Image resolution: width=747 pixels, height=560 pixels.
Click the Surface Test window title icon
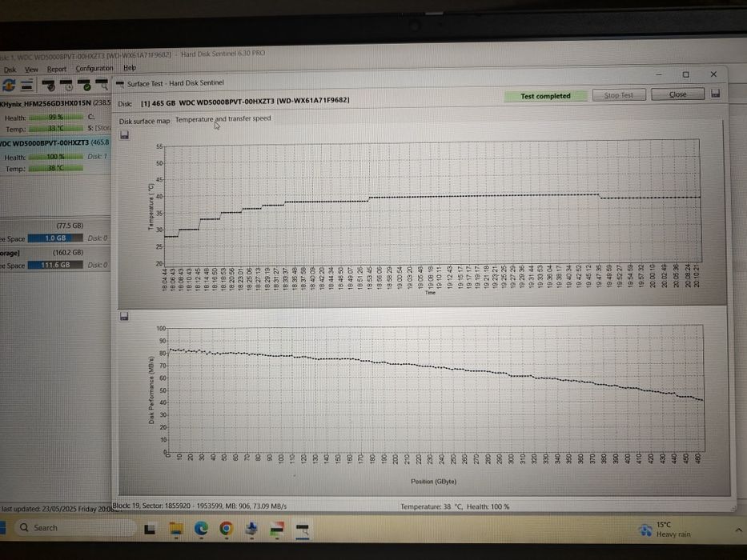(x=120, y=84)
